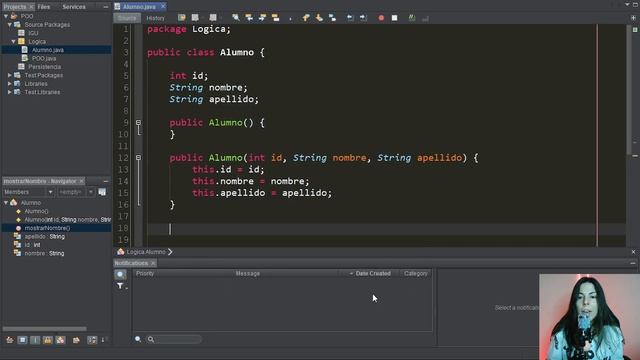This screenshot has width=640, height=360.
Task: Open the empty filter dropdown in Navigator
Action: (x=91, y=192)
